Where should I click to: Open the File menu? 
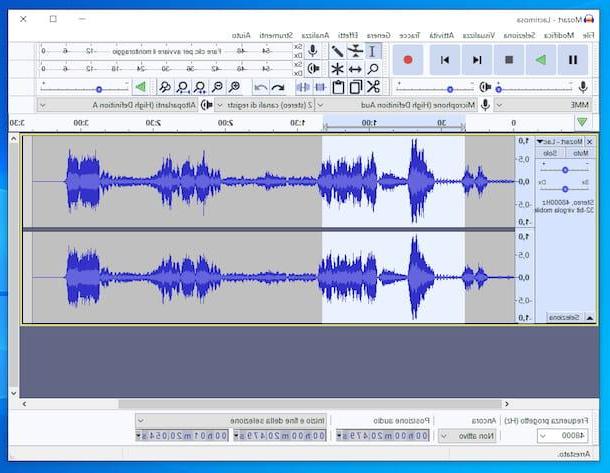pyautogui.click(x=589, y=35)
